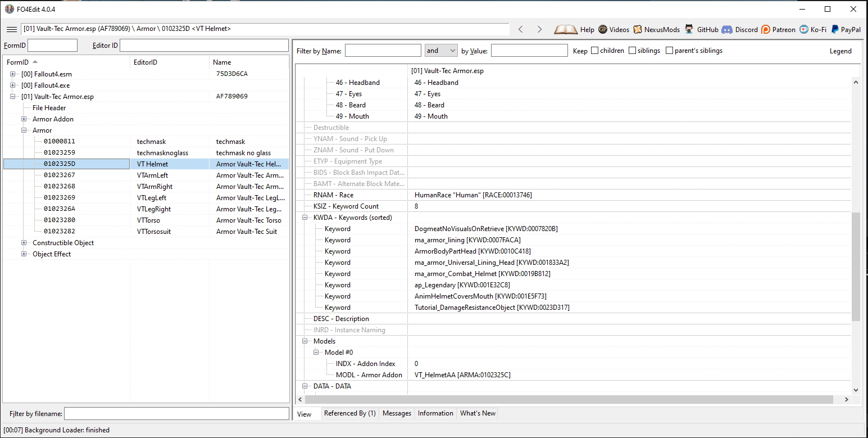Select the VTLegLeft armor record
868x438 pixels.
pyautogui.click(x=146, y=198)
